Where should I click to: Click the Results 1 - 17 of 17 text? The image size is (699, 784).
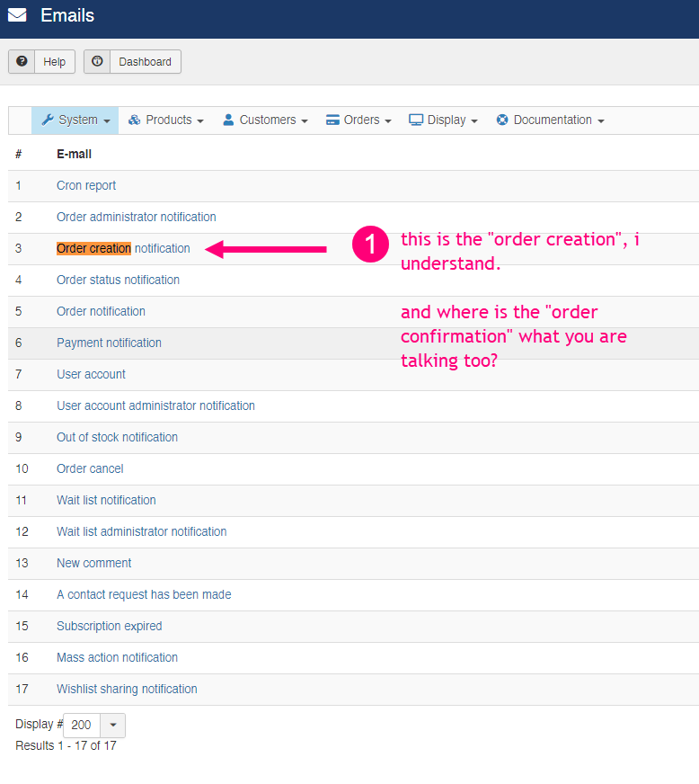[x=66, y=746]
